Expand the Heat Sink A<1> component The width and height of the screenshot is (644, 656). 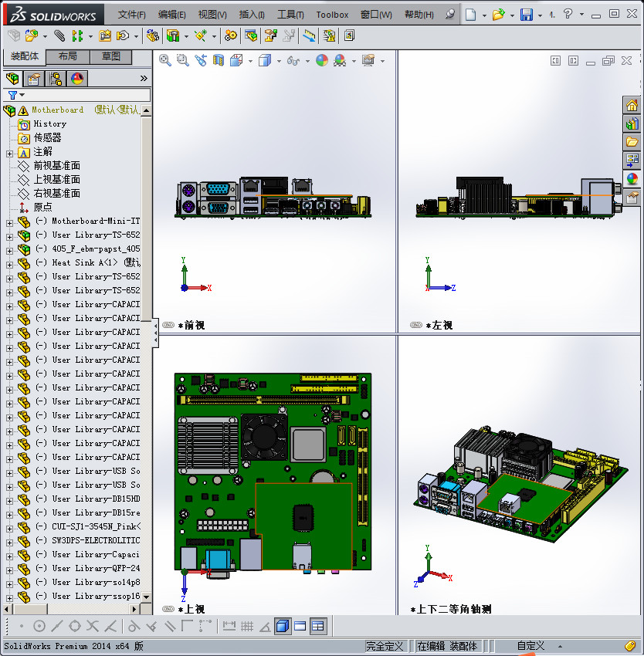pyautogui.click(x=9, y=265)
